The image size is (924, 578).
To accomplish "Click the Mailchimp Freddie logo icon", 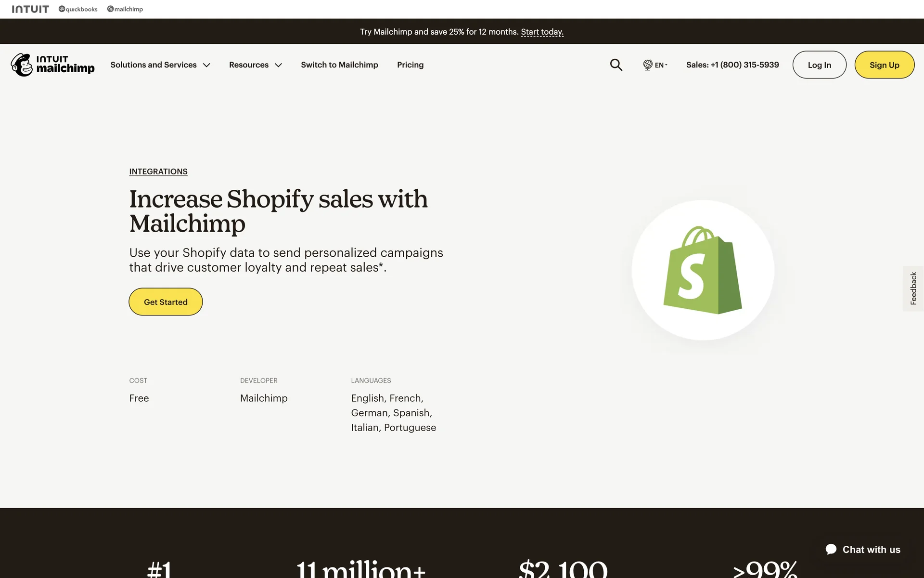I will pos(22,65).
